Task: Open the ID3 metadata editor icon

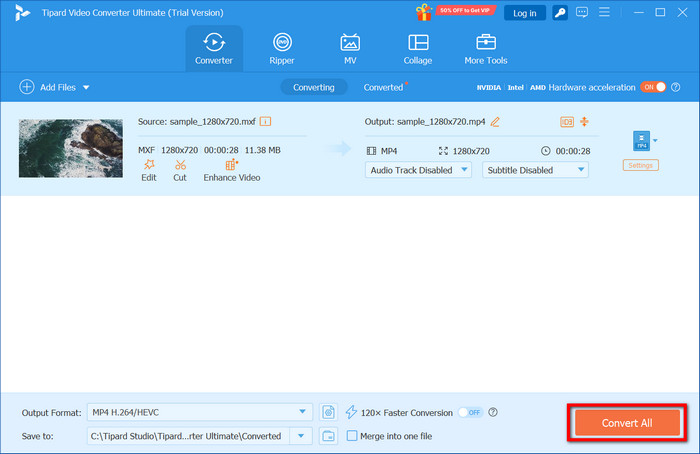Action: tap(567, 122)
